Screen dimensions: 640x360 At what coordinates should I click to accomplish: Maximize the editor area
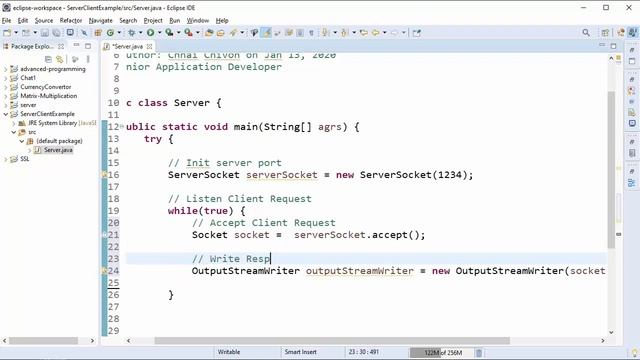(x=613, y=46)
